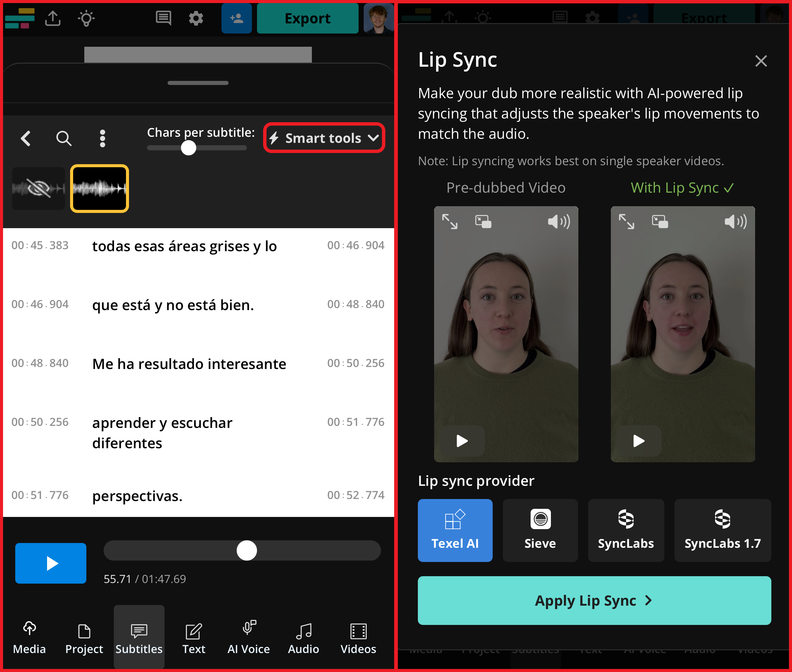The height and width of the screenshot is (672, 792).
Task: Open the comments icon in the top bar
Action: (x=163, y=18)
